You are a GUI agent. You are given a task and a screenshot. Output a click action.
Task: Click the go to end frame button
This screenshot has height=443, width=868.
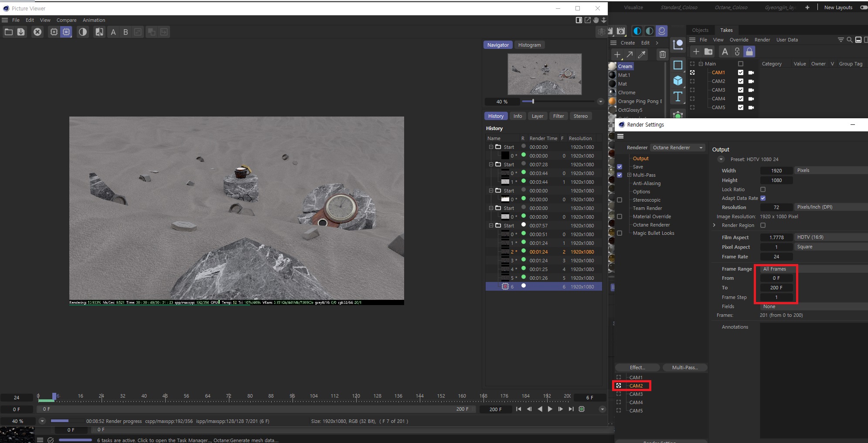[571, 409]
